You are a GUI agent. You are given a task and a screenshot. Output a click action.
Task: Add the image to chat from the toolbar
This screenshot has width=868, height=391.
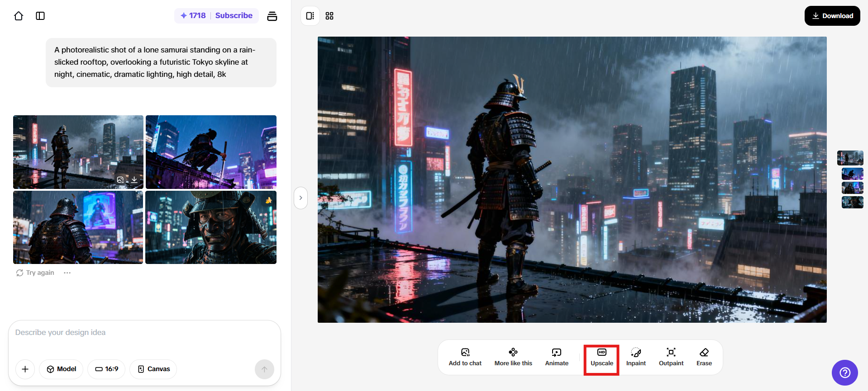465,357
